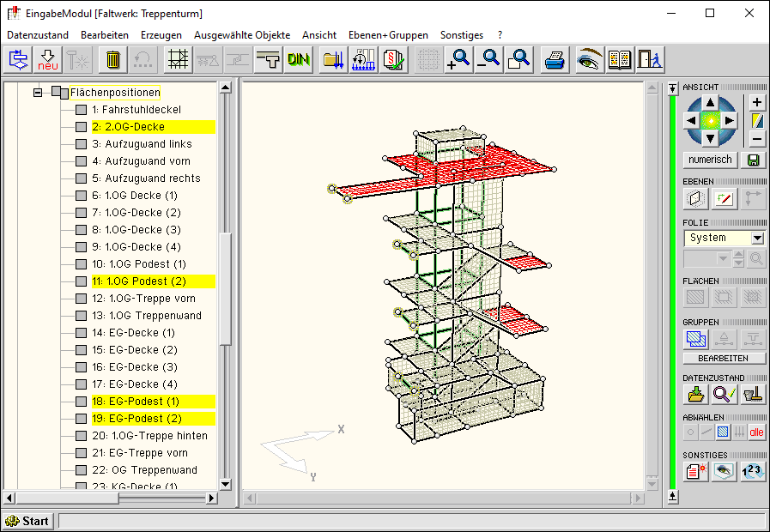Collapse the right panel using top arrow

click(672, 88)
